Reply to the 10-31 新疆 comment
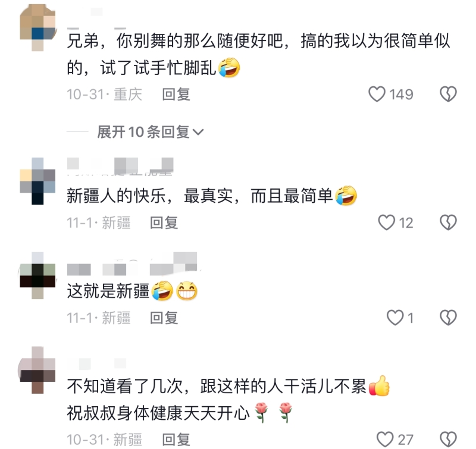Image resolution: width=476 pixels, height=449 pixels. (x=176, y=439)
